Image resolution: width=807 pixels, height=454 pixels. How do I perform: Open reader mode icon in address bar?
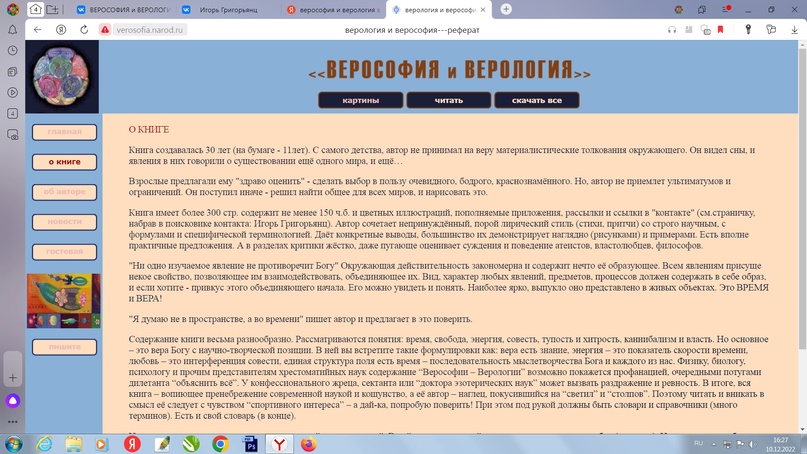click(689, 30)
